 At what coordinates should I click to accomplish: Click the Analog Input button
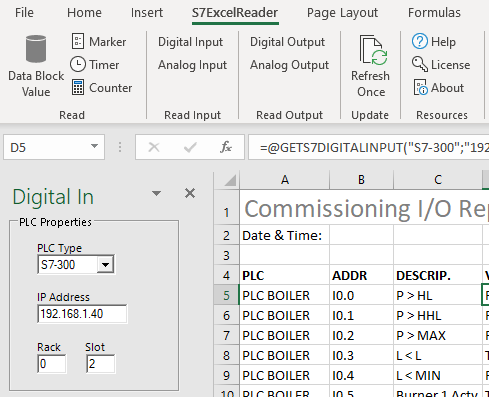(x=192, y=65)
